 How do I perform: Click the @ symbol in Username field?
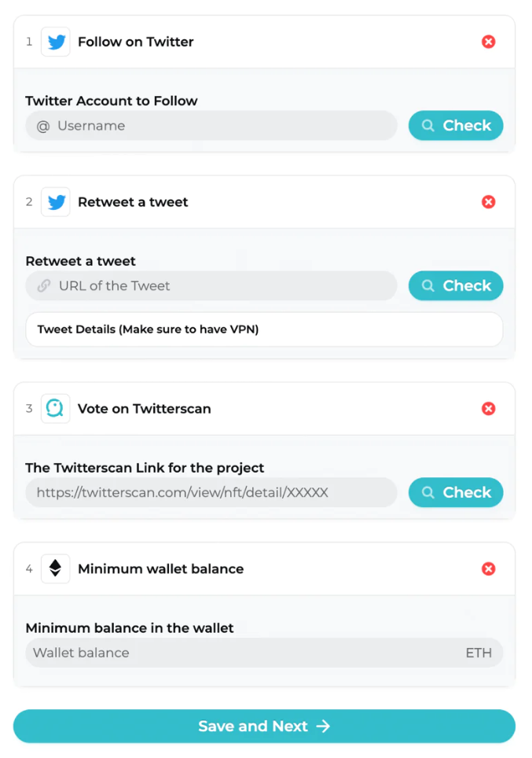coord(43,126)
